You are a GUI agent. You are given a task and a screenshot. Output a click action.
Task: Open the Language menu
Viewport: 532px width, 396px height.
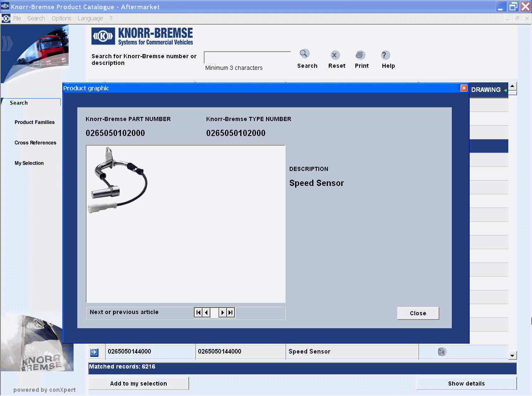coord(90,18)
